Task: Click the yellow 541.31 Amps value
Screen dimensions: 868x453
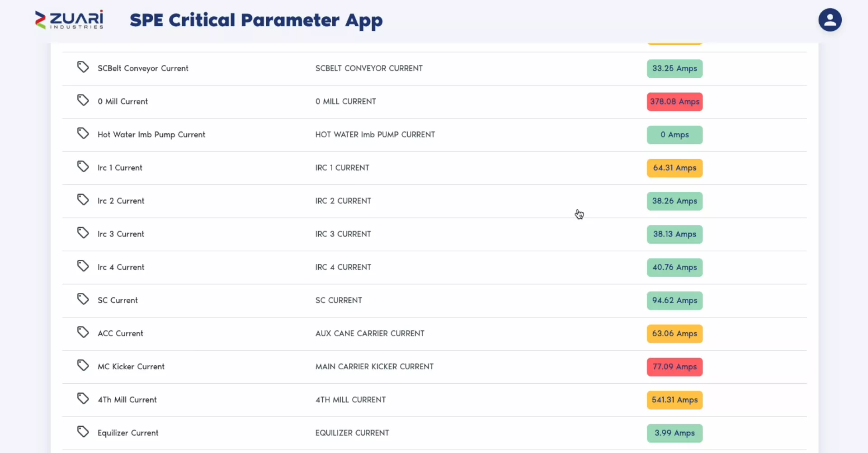Action: tap(675, 400)
